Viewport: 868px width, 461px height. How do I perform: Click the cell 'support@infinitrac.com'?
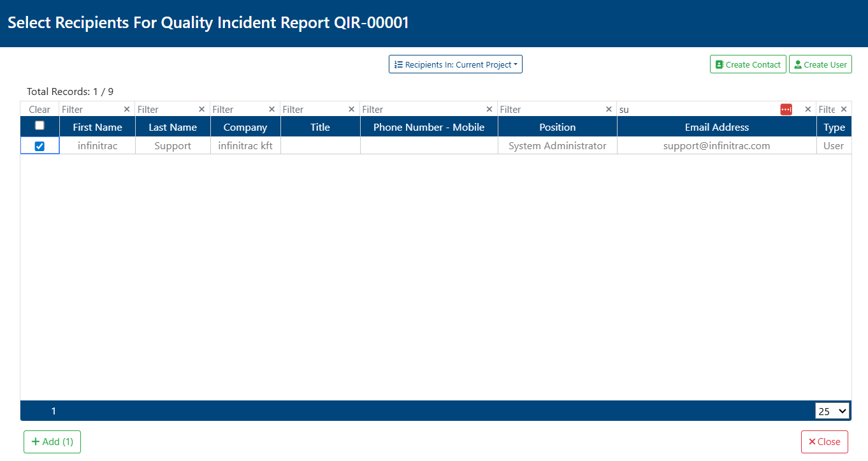click(x=717, y=146)
